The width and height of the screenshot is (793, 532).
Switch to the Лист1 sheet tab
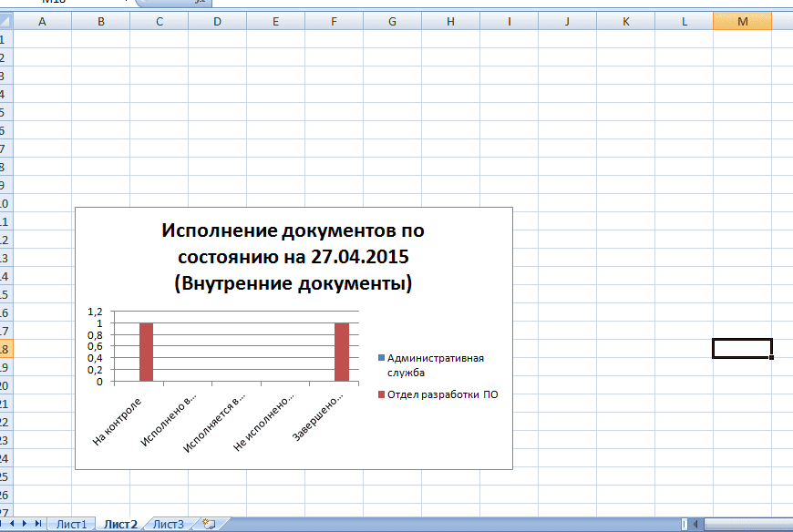click(x=71, y=524)
